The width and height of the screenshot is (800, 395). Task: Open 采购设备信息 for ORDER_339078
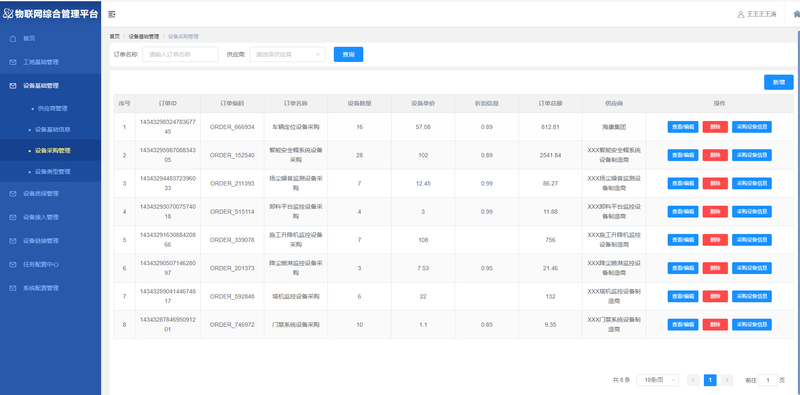pyautogui.click(x=752, y=240)
